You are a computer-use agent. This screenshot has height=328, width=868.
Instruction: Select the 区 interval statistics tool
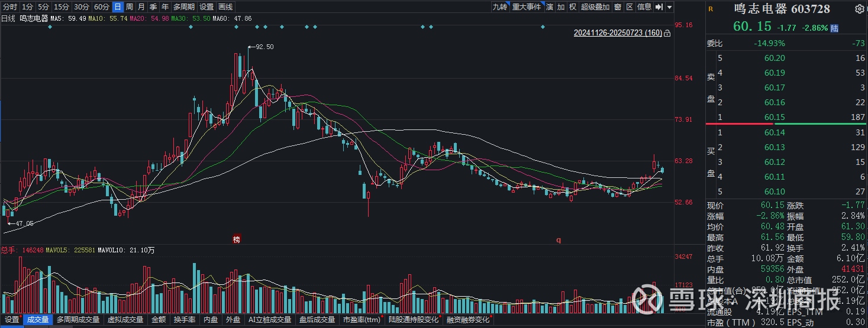click(x=630, y=7)
